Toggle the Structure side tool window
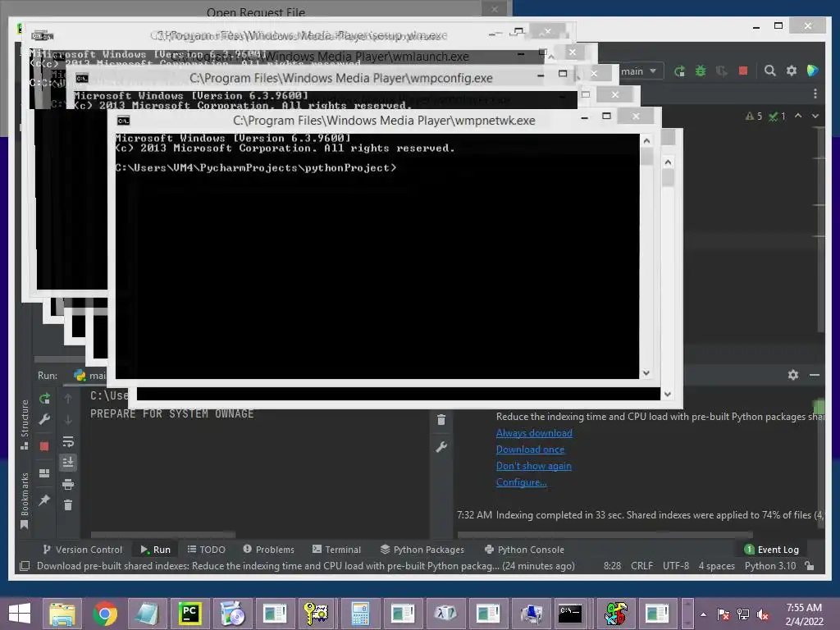The width and height of the screenshot is (840, 630). (x=25, y=423)
